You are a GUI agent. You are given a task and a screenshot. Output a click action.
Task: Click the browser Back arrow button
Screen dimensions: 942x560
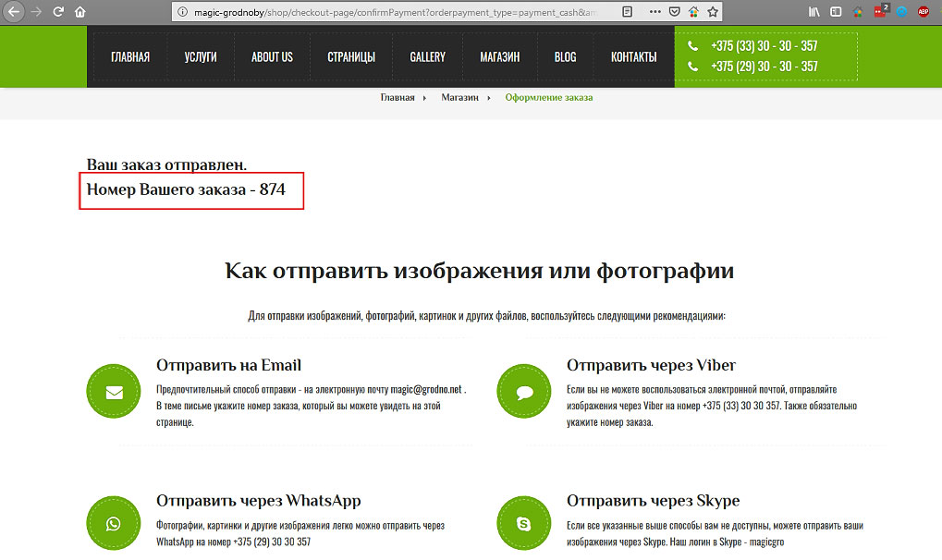tap(15, 12)
